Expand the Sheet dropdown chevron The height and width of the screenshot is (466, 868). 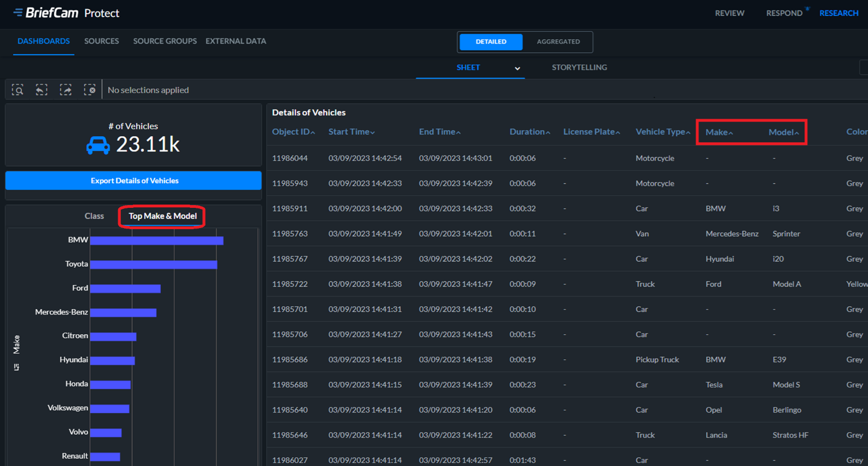click(x=517, y=68)
